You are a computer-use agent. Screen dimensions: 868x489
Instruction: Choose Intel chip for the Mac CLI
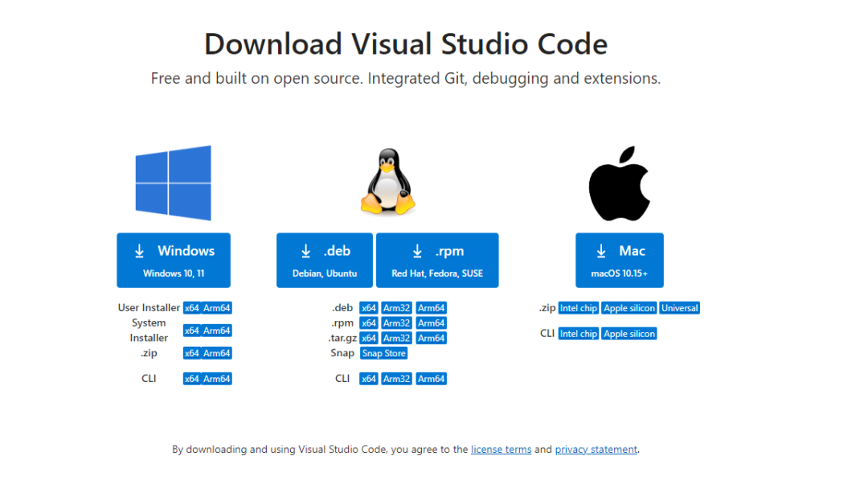(579, 334)
